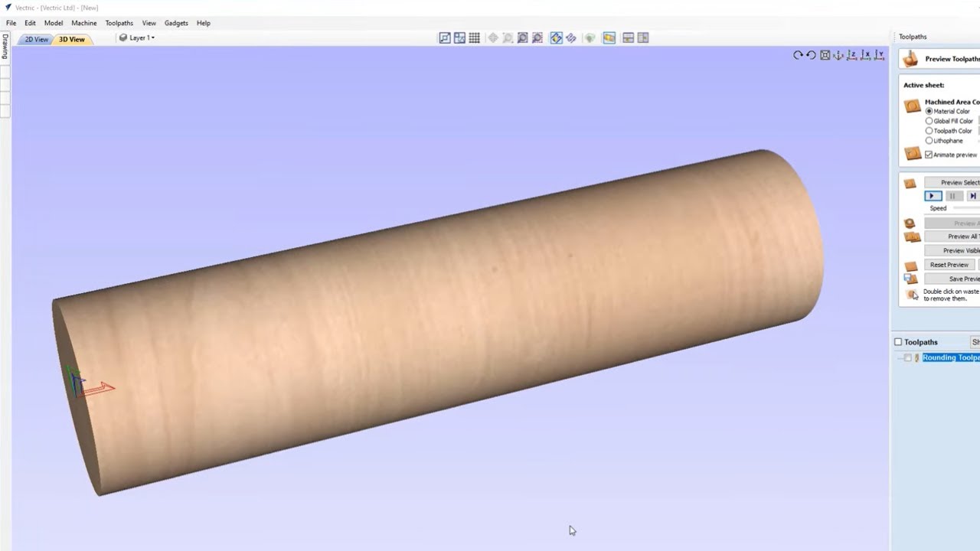Screen dimensions: 980x551
Task: Select the Lithophane radio button
Action: coord(929,141)
